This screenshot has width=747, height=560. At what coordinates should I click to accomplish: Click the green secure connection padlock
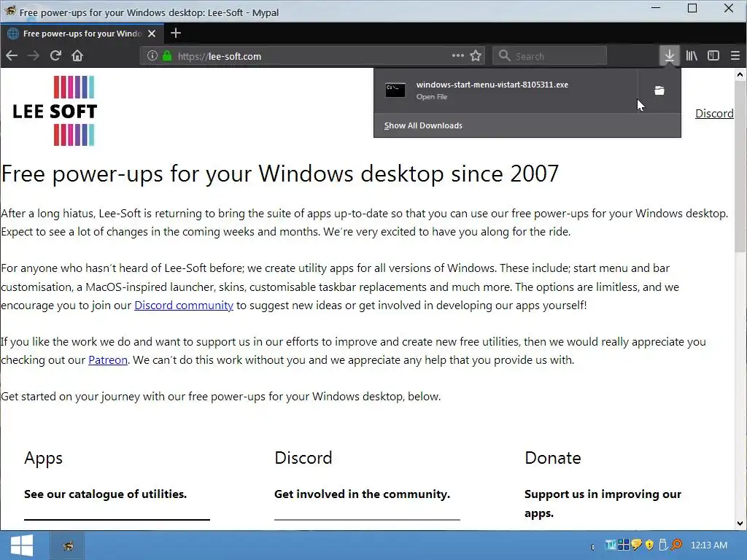pyautogui.click(x=167, y=55)
